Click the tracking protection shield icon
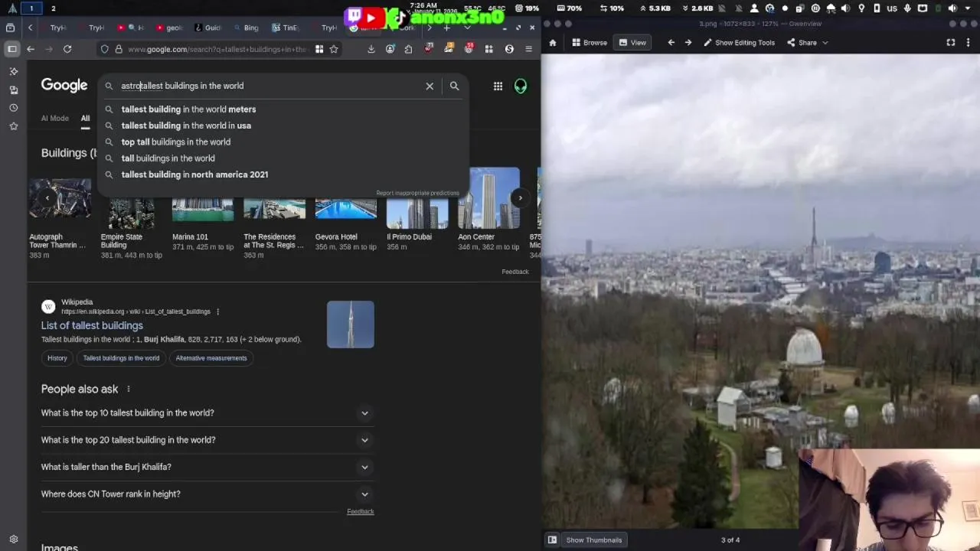The width and height of the screenshot is (980, 551). pos(105,49)
